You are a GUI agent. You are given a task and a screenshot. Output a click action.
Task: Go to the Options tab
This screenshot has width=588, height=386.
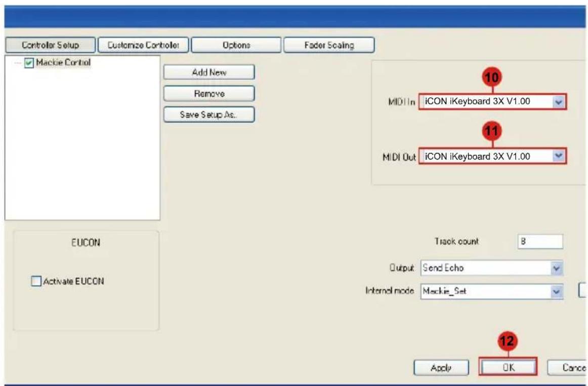[x=236, y=45]
